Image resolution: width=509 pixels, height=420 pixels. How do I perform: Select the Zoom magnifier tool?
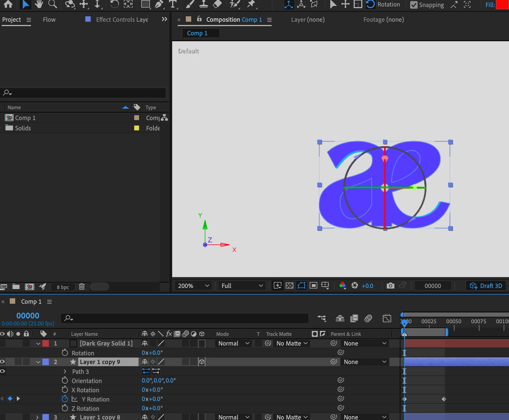[52, 4]
